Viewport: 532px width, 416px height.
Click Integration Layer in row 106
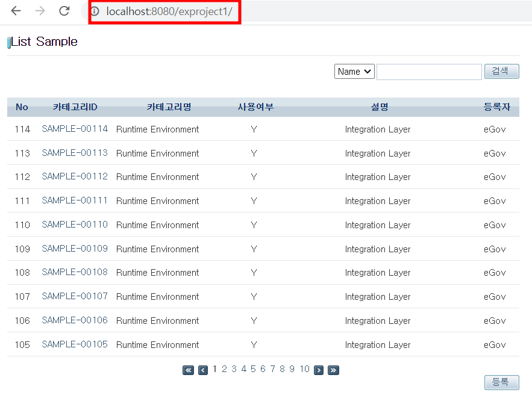(x=378, y=321)
